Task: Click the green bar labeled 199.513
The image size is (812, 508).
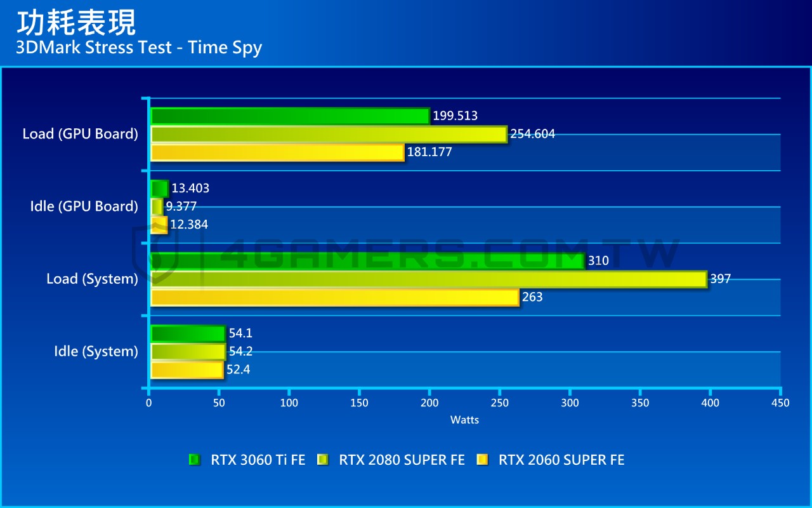Action: pyautogui.click(x=290, y=116)
